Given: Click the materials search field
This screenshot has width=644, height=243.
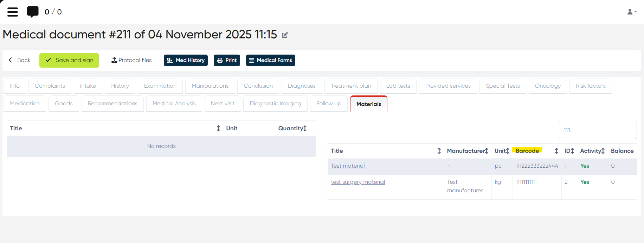Looking at the screenshot, I should [598, 130].
